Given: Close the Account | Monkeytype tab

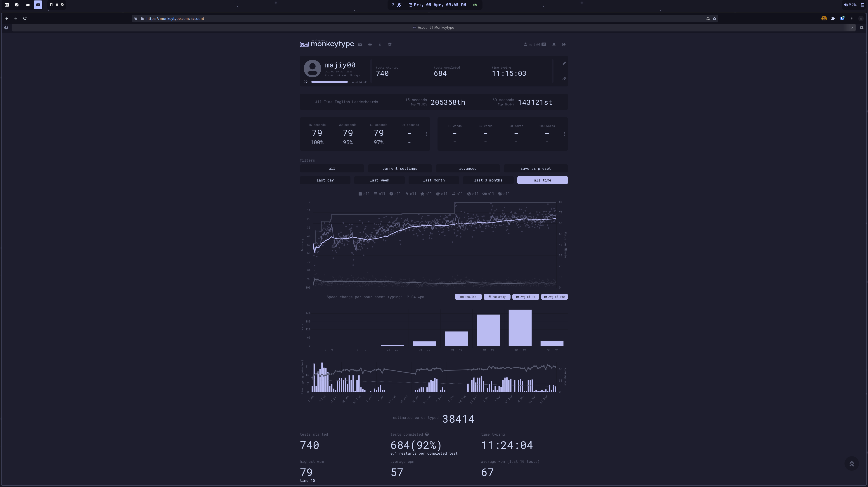Looking at the screenshot, I should coord(852,28).
